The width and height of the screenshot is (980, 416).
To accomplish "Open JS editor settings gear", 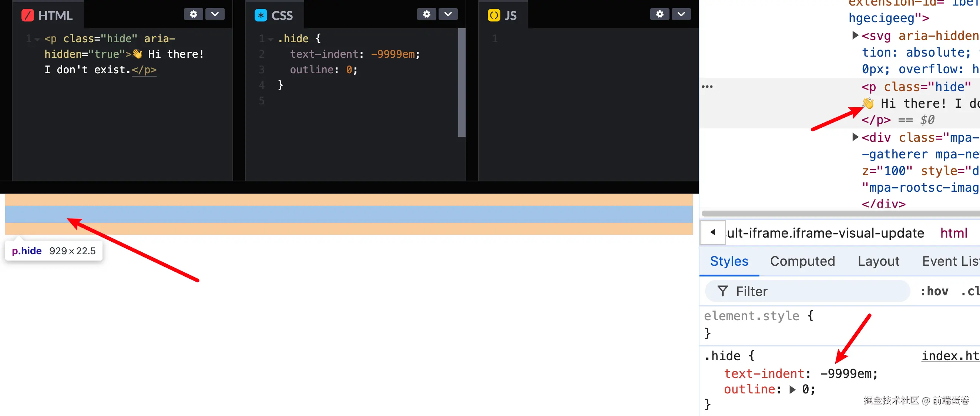I will pos(659,14).
